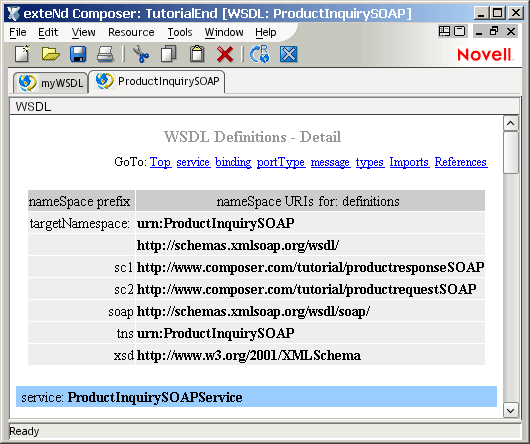
Task: Switch to the myWSDL tab
Action: 51,82
